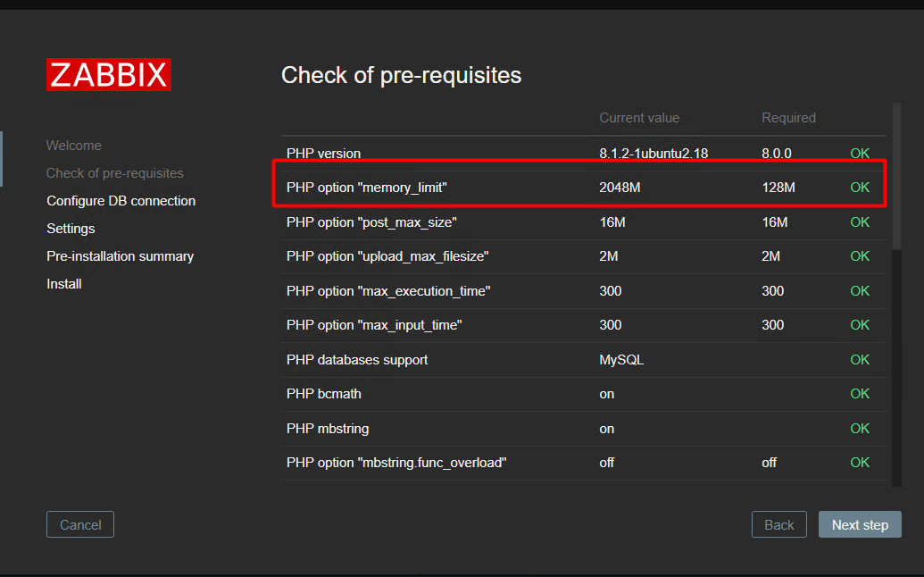
Task: Select the Settings wizard step
Action: [x=71, y=229]
